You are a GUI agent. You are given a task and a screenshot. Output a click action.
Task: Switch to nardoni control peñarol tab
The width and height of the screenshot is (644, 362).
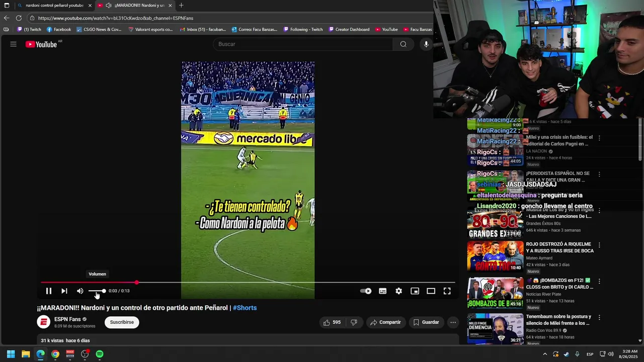tap(54, 6)
